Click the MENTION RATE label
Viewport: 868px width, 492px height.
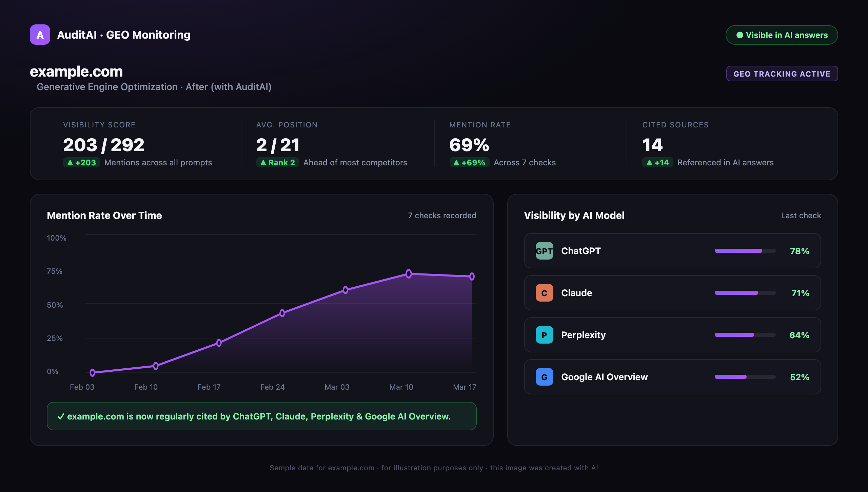coord(480,125)
